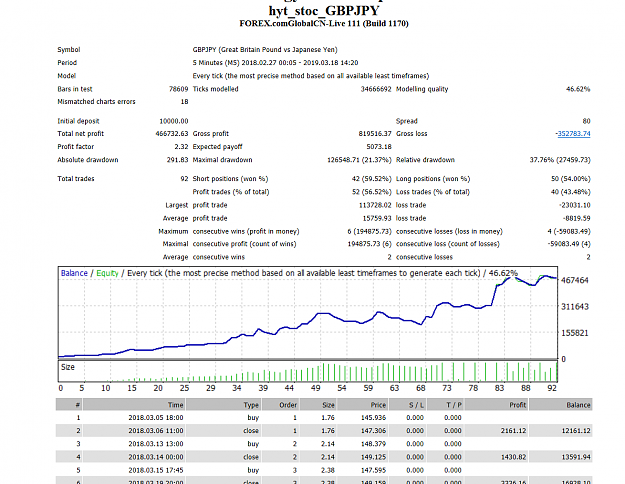Click the balance curve chart
The width and height of the screenshot is (625, 484).
click(x=308, y=313)
